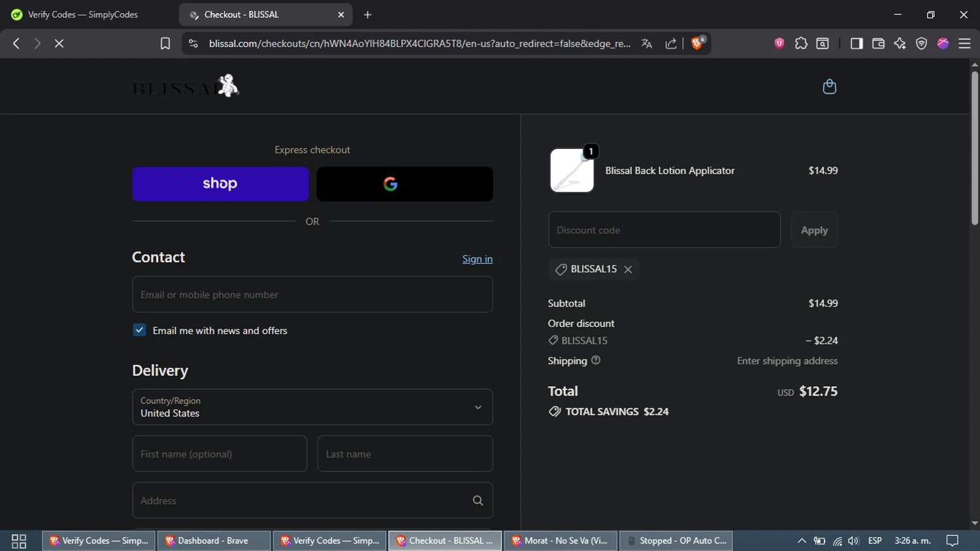Focus the Email or mobile phone field

(x=312, y=294)
